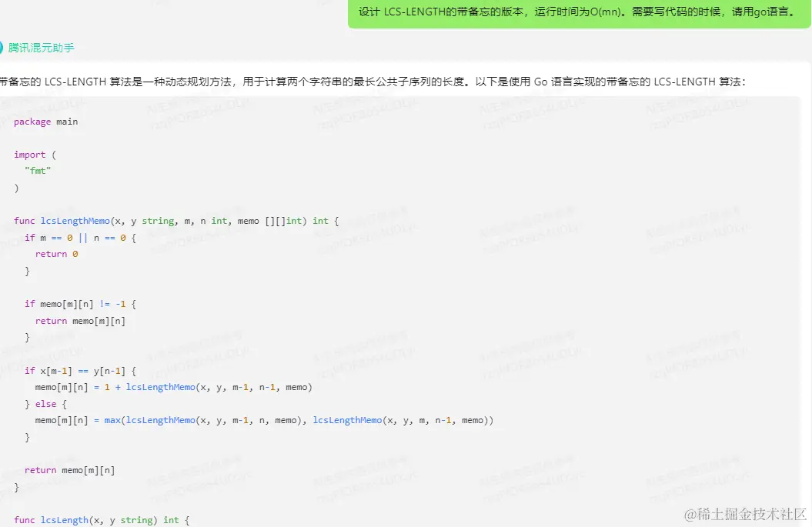Select the max function call in code
Viewport: 812px width, 527px height.
[111, 420]
